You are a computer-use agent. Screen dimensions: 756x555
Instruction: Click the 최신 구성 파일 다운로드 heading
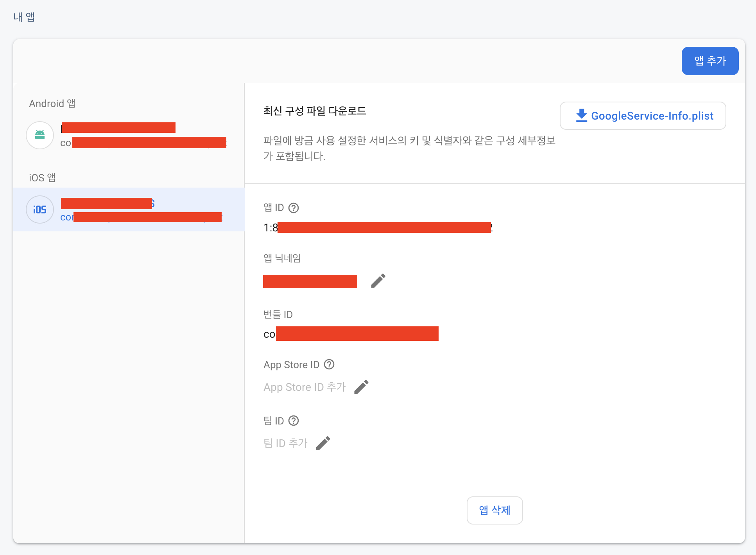[315, 111]
